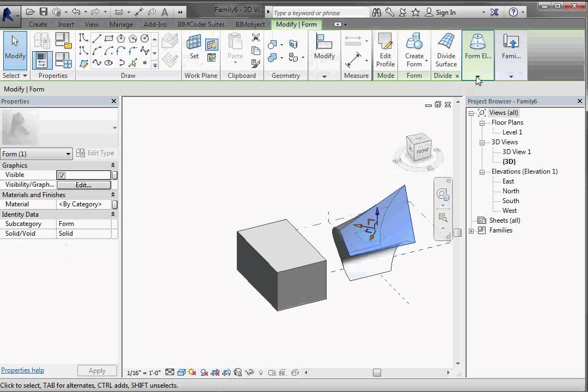The image size is (588, 392).
Task: Click the Visual Style cube icon in view bar
Action: [x=181, y=372]
